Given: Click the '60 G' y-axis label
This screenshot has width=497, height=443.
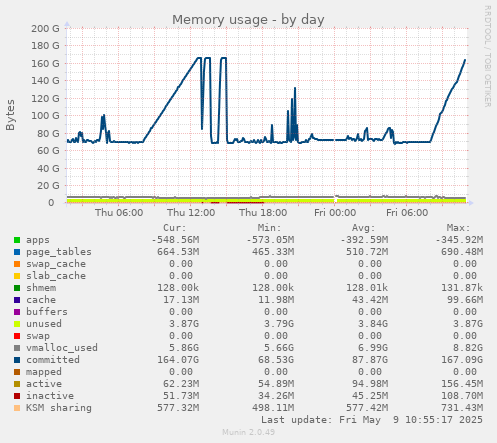Looking at the screenshot, I should [48, 151].
